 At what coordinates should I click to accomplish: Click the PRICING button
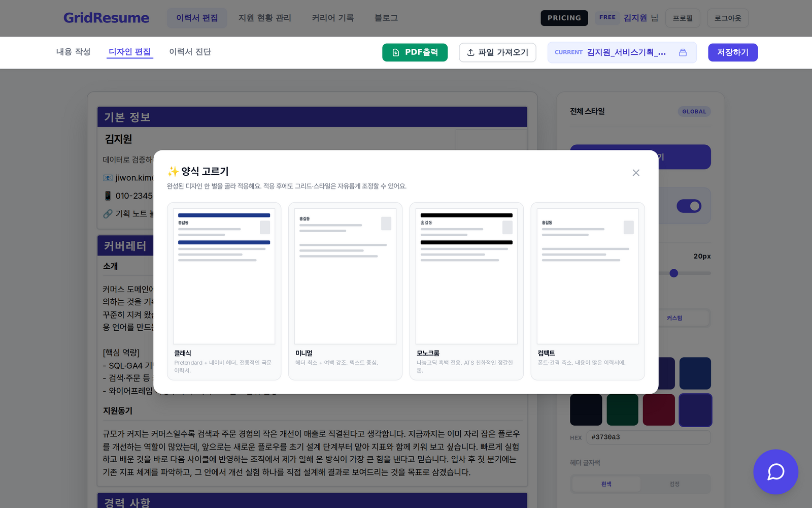564,18
